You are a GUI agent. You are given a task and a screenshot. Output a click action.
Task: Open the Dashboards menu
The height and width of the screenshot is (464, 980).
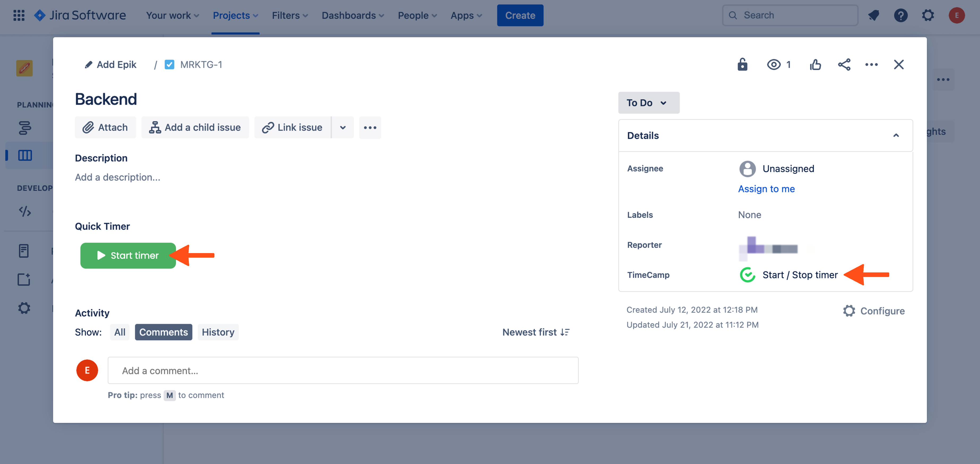point(353,16)
